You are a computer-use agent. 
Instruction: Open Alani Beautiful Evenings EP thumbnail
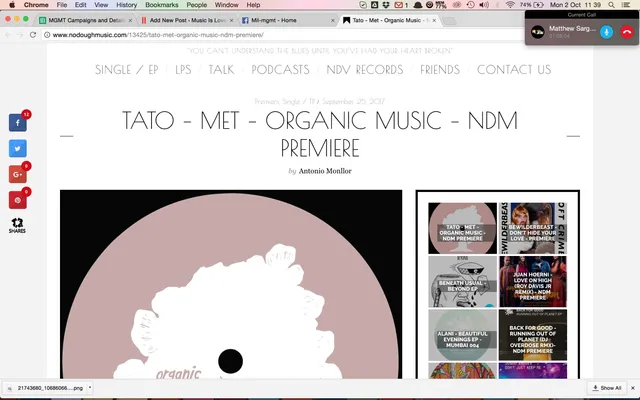pyautogui.click(x=462, y=335)
